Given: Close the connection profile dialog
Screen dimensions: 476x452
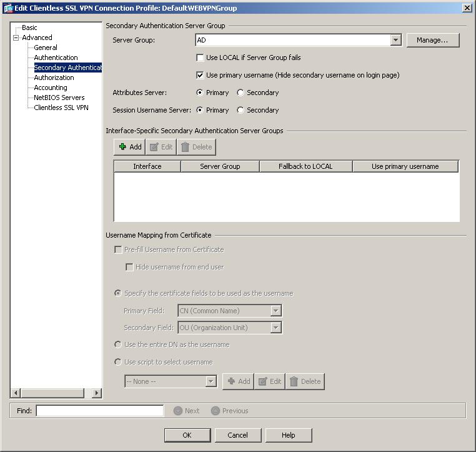Looking at the screenshot, I should (x=467, y=8).
